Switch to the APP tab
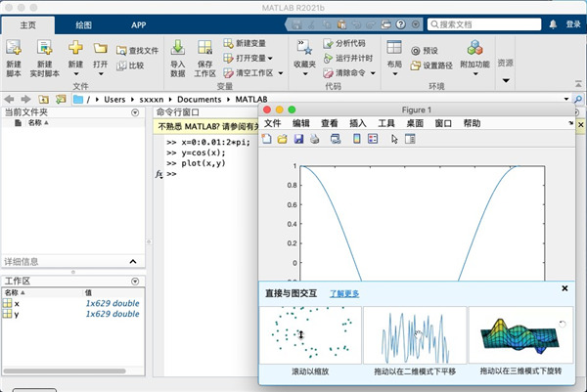 pyautogui.click(x=139, y=25)
